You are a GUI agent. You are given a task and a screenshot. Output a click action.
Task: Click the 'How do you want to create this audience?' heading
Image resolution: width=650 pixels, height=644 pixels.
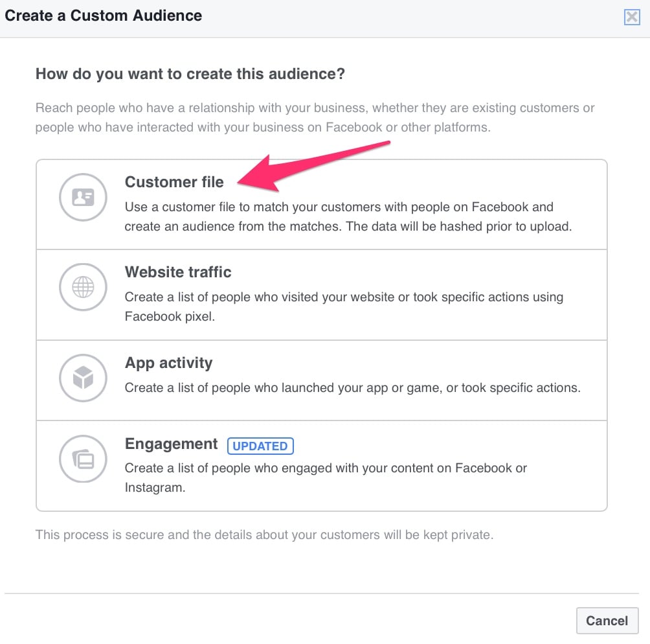(190, 74)
